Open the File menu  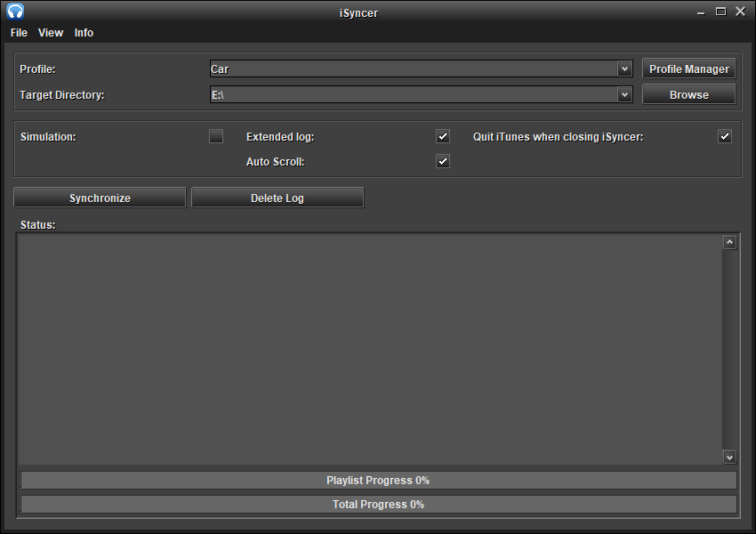click(19, 33)
